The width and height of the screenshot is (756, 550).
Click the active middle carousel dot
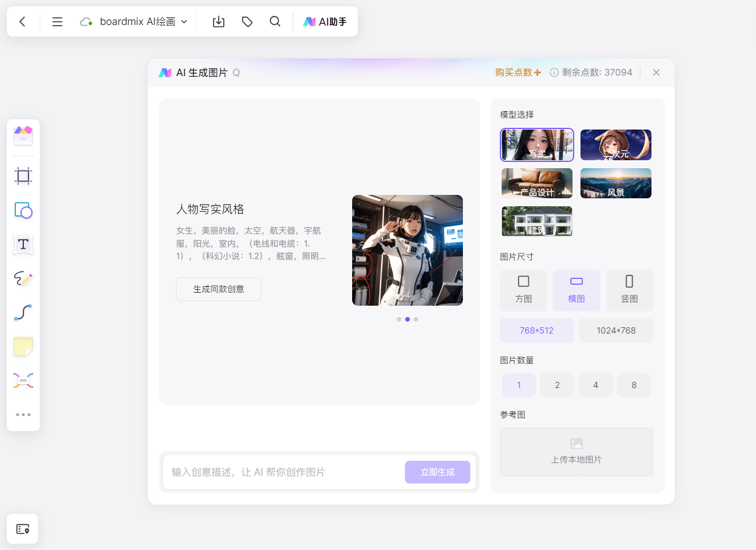(x=407, y=319)
